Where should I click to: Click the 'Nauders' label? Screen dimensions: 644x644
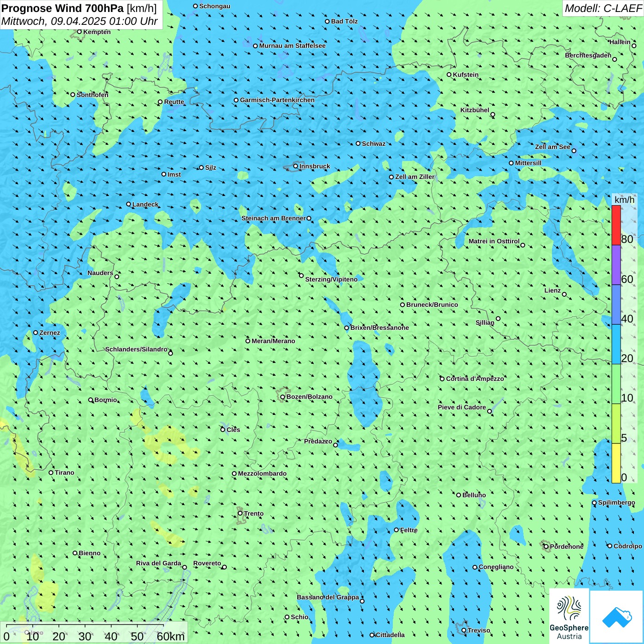100,273
